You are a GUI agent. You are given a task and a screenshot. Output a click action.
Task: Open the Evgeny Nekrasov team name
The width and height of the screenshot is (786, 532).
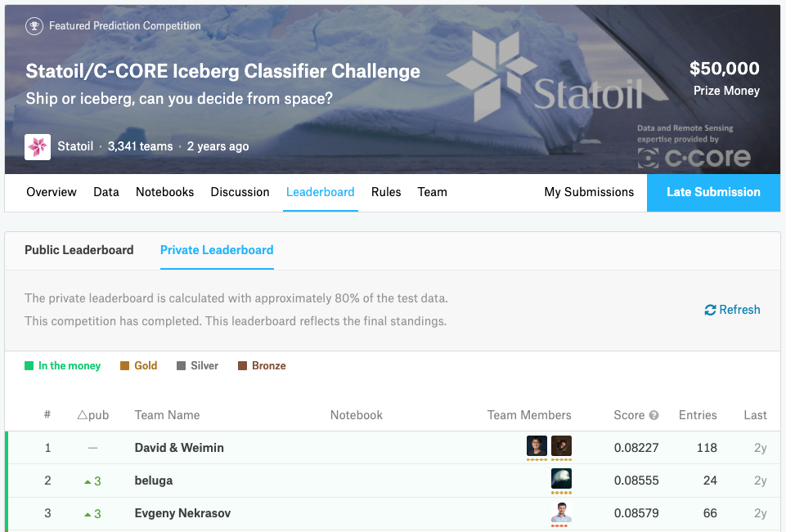click(x=182, y=513)
